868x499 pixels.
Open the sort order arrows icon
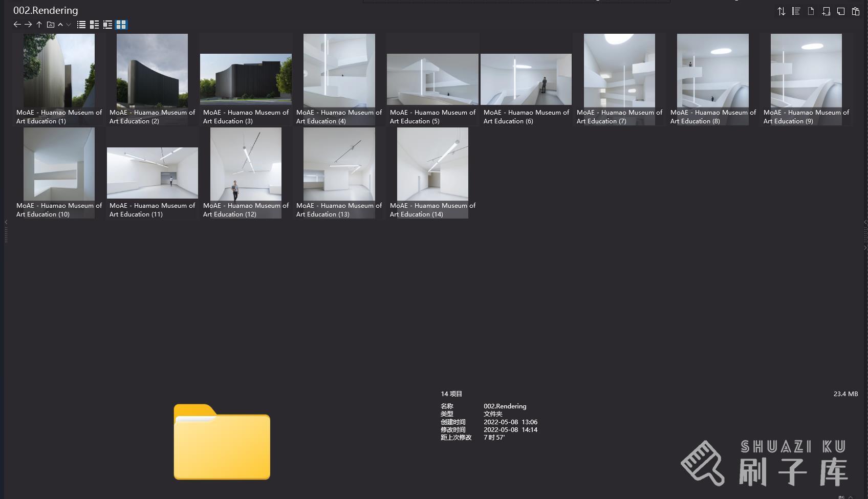(x=781, y=11)
